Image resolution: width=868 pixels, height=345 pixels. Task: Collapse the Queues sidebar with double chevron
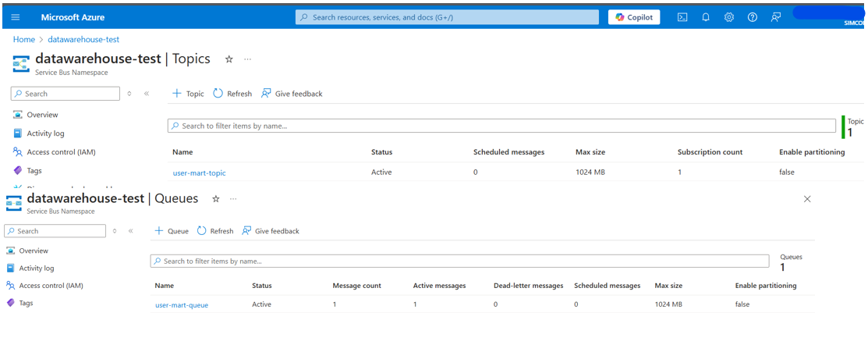[x=131, y=231]
